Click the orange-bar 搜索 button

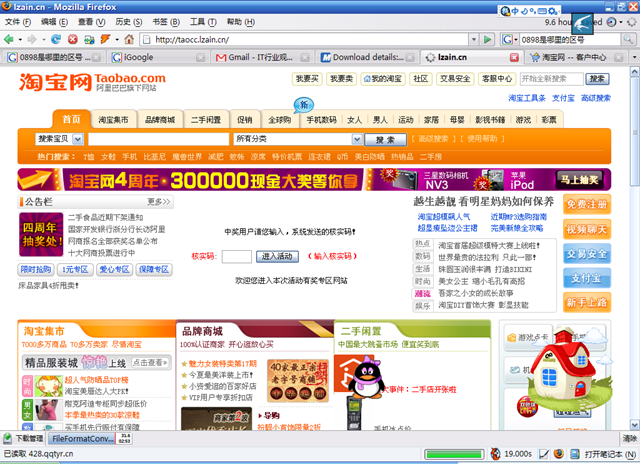(385, 140)
